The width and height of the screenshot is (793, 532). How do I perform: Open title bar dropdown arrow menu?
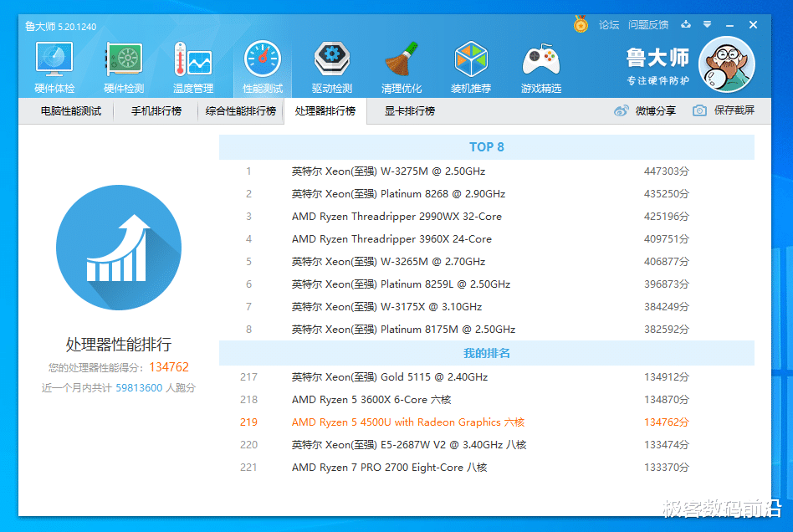click(708, 25)
